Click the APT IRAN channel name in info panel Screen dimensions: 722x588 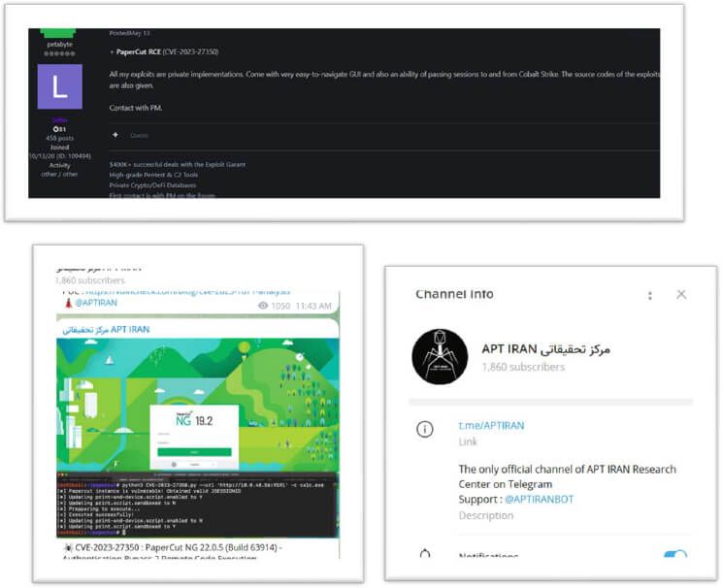[x=545, y=349]
